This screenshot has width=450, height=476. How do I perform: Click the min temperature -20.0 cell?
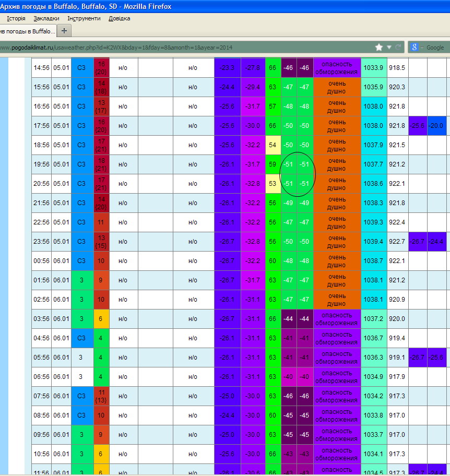[x=436, y=126]
